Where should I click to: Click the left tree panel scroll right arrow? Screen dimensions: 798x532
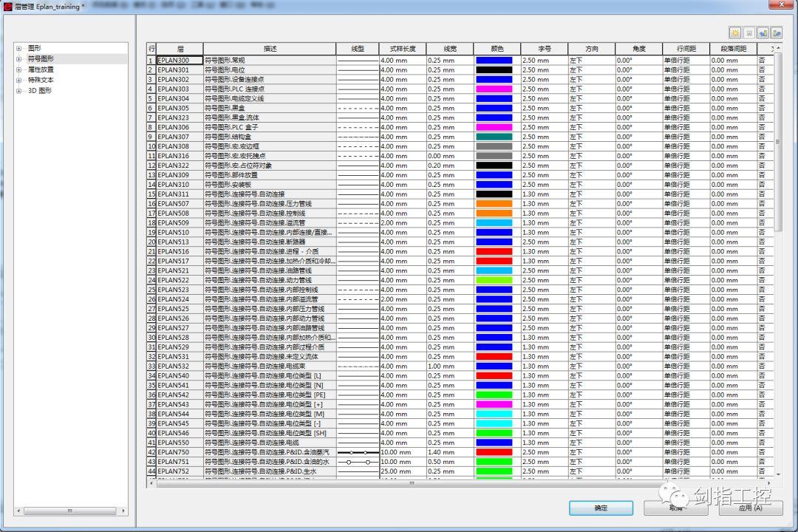point(123,511)
